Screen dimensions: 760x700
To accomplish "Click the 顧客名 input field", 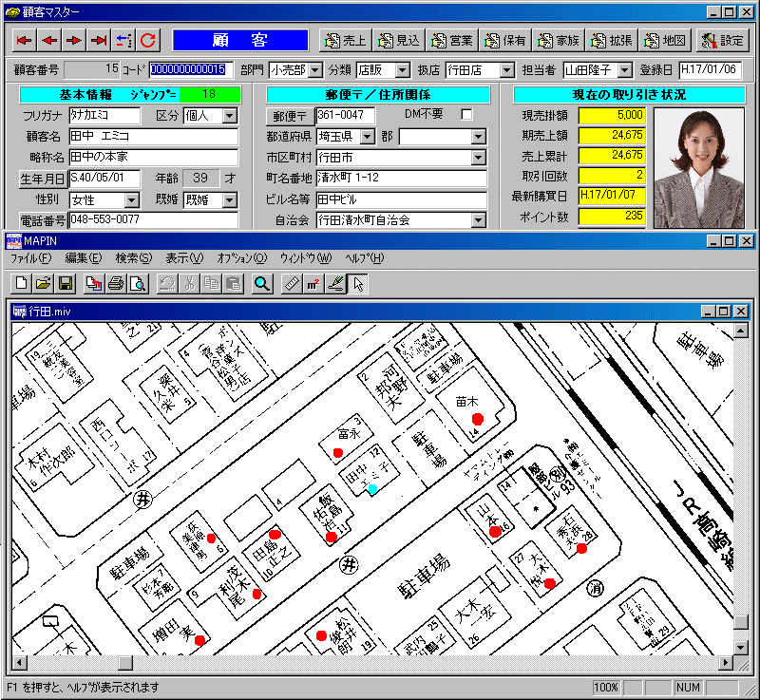I will [x=152, y=137].
